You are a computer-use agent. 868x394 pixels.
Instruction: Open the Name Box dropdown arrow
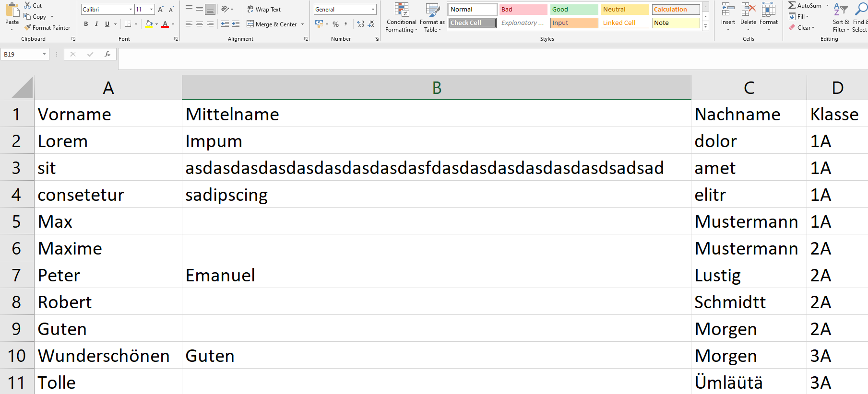tap(44, 54)
